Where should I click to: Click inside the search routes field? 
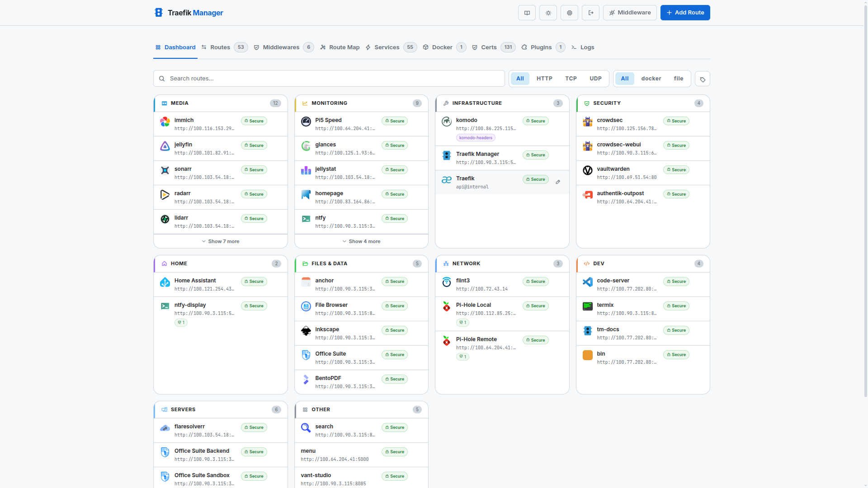pyautogui.click(x=329, y=78)
